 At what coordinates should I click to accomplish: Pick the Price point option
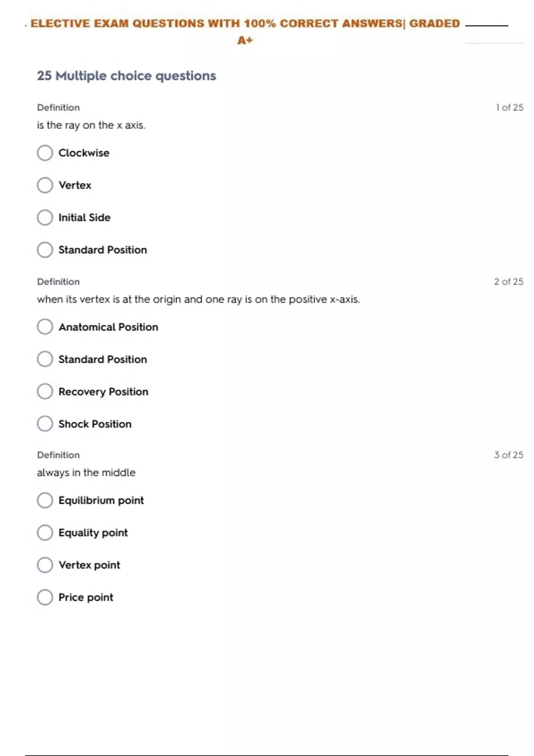[x=45, y=597]
